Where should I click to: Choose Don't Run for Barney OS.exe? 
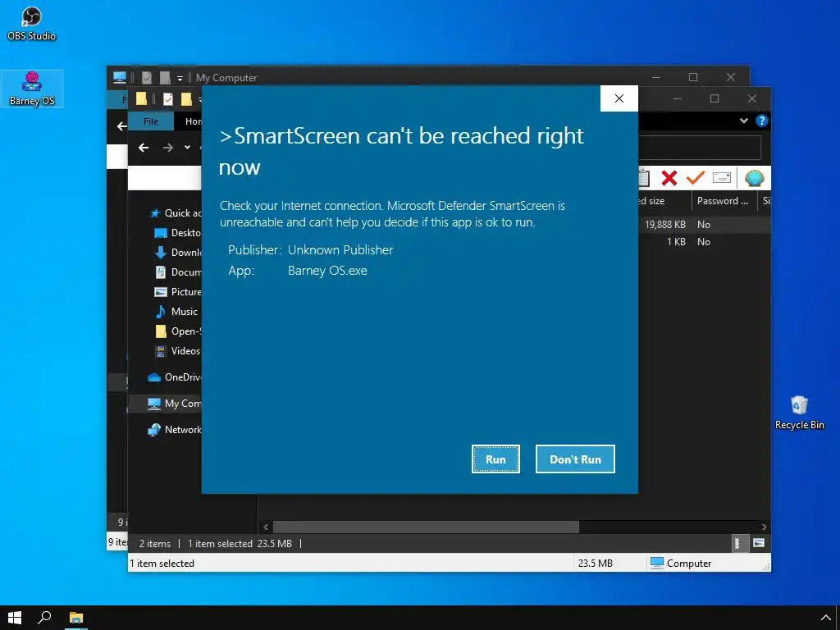pos(575,459)
